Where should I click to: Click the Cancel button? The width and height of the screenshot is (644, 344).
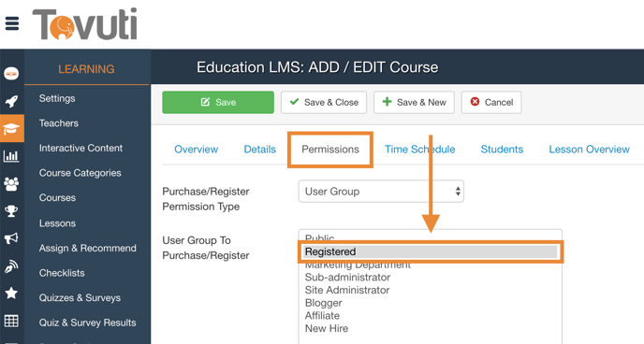pyautogui.click(x=491, y=103)
